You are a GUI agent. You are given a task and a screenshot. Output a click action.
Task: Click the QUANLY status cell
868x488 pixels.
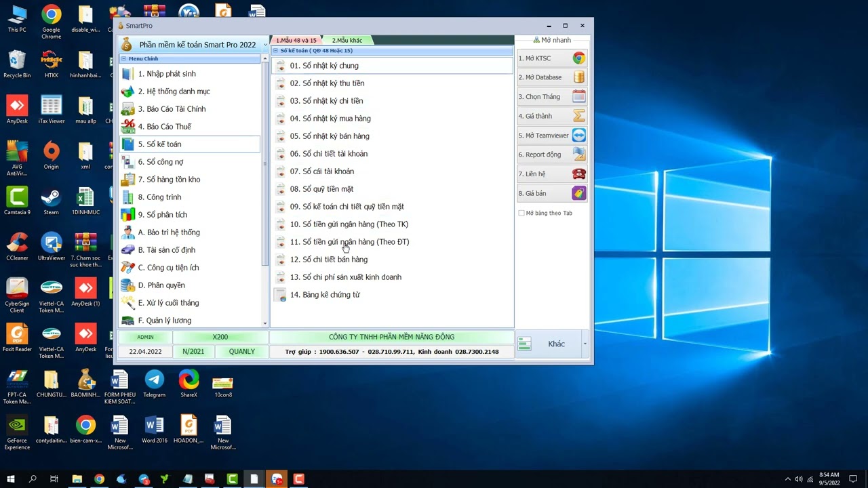click(x=242, y=352)
